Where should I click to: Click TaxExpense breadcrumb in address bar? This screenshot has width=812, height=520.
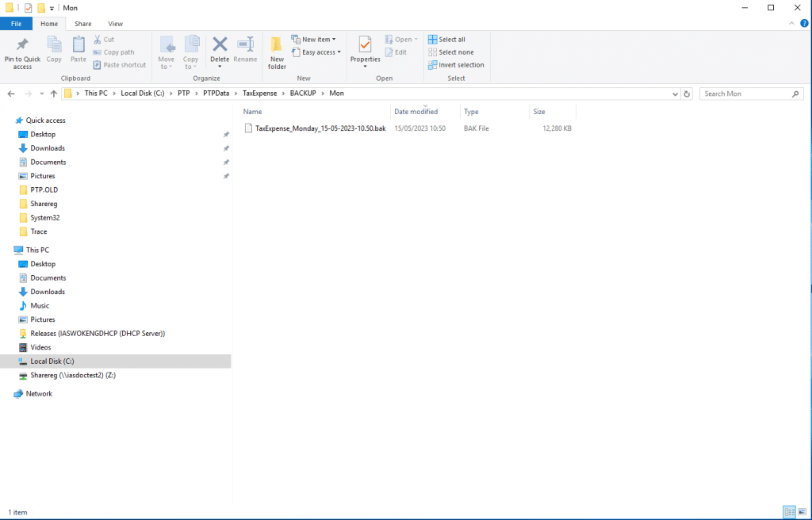pyautogui.click(x=260, y=94)
